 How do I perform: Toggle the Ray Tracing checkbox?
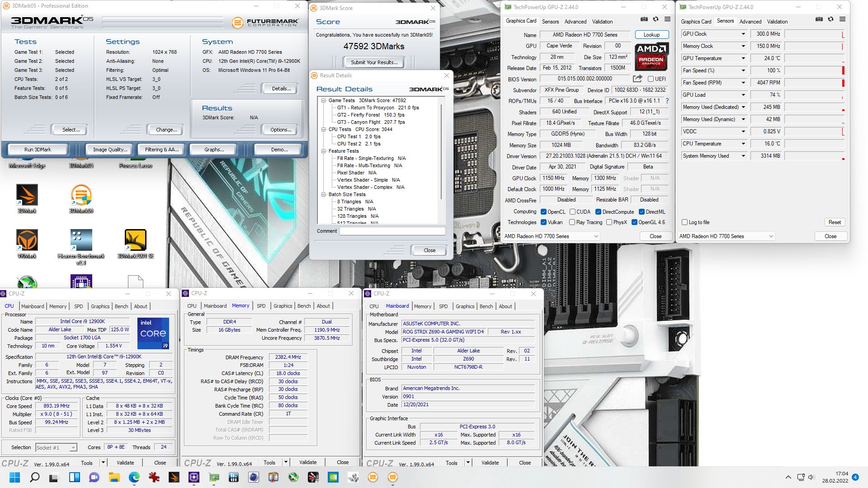pos(572,222)
